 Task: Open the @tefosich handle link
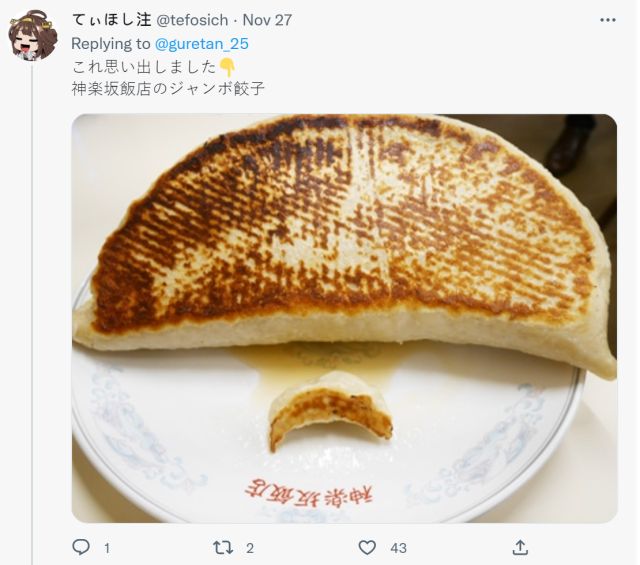pyautogui.click(x=192, y=20)
